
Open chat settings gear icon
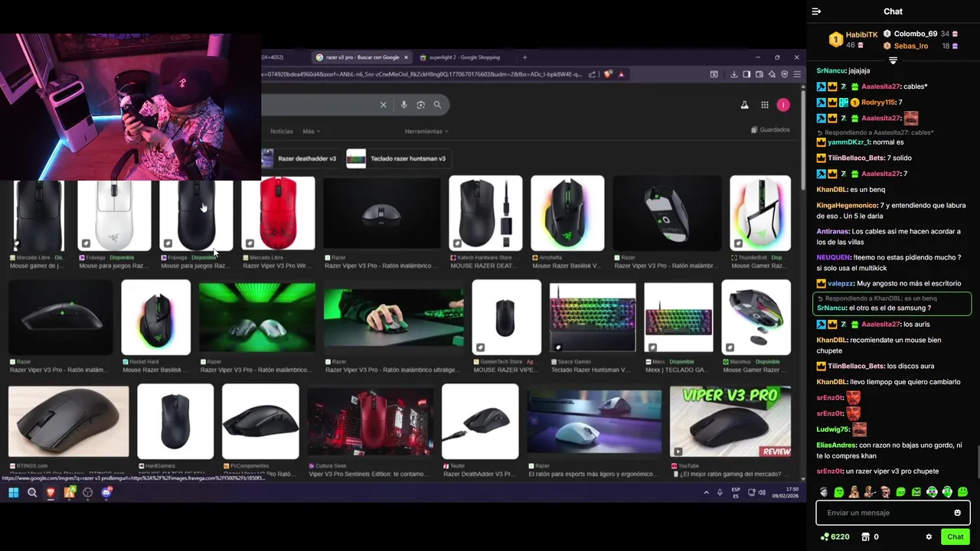[929, 537]
